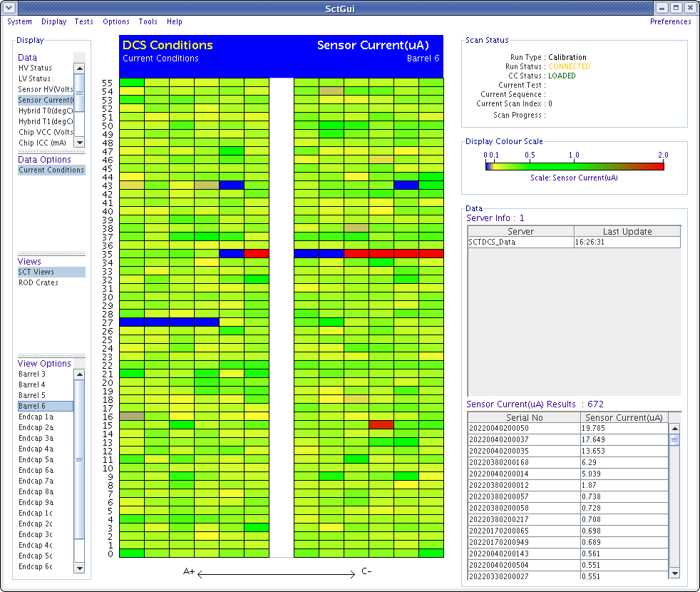Click scroll-down arrow in Sensor Current results table
The image size is (700, 592).
pyautogui.click(x=674, y=573)
